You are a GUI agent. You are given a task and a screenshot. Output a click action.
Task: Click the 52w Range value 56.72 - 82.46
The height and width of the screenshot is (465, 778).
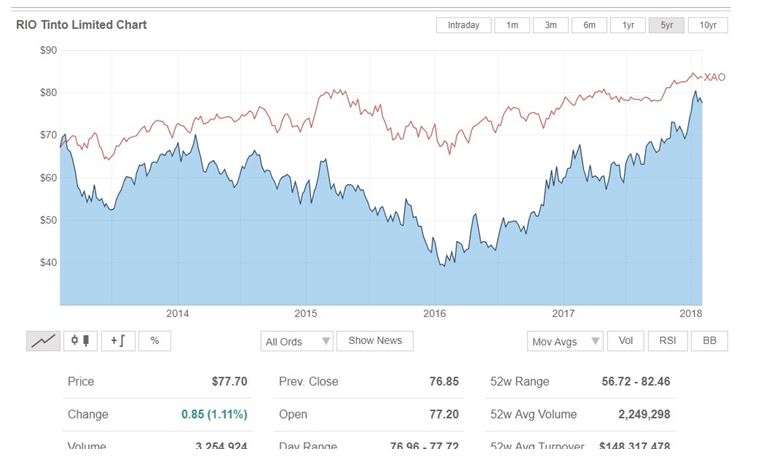pyautogui.click(x=636, y=382)
